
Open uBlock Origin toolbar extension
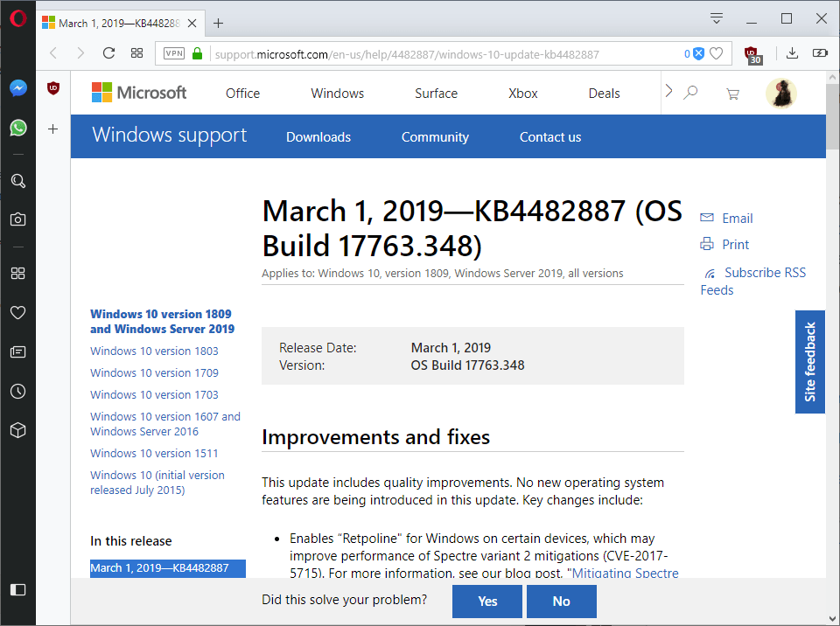pos(752,54)
